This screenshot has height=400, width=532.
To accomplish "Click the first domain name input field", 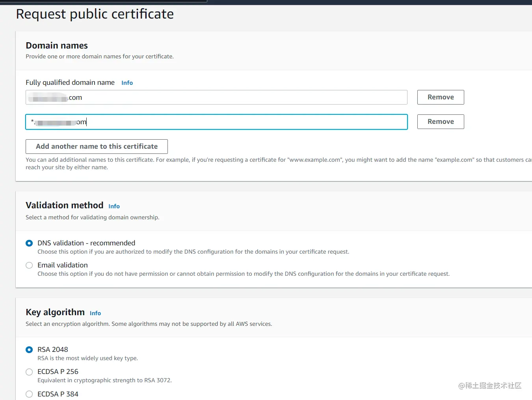I will [x=216, y=97].
